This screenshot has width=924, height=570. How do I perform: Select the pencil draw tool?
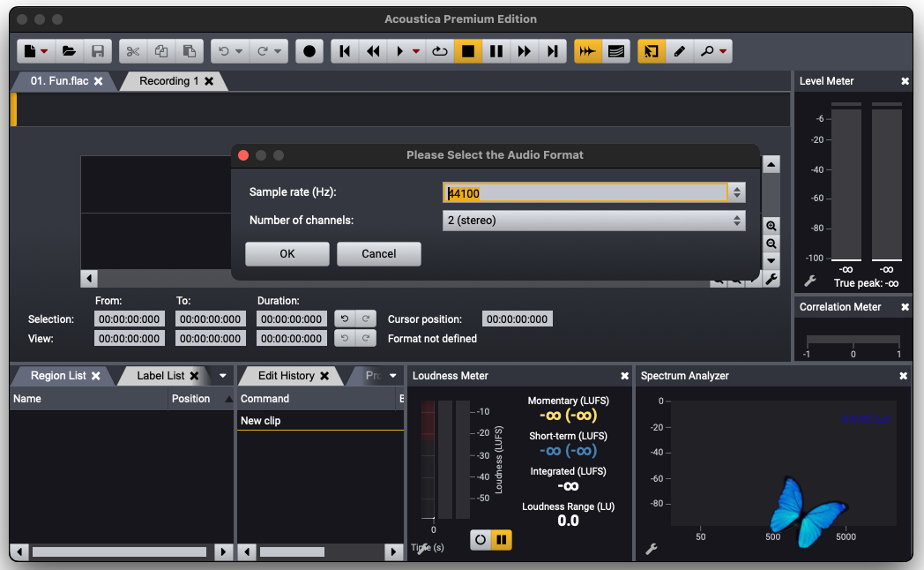(680, 51)
